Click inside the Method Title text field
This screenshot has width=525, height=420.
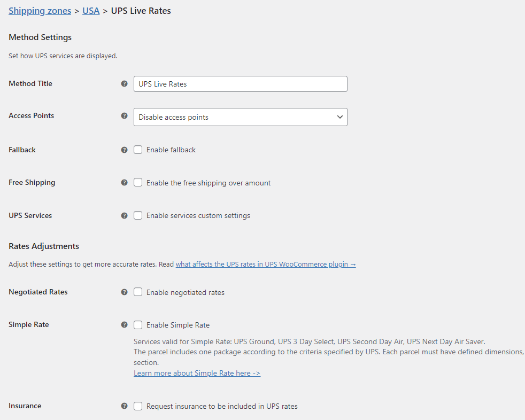click(240, 83)
